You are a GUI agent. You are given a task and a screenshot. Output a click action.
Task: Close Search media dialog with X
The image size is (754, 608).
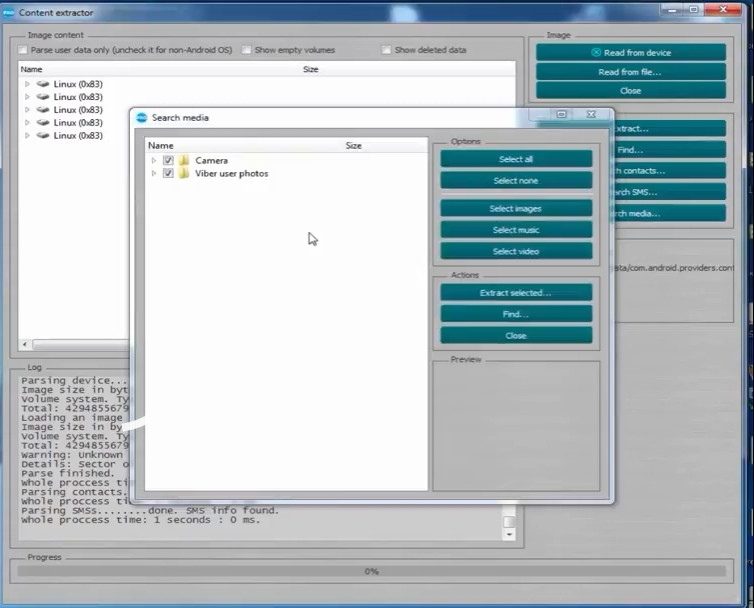pos(591,114)
